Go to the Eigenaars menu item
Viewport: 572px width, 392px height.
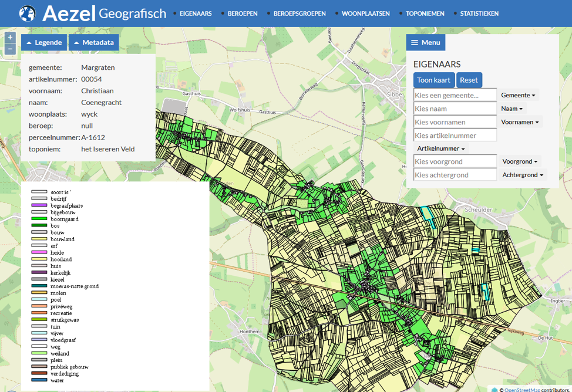(195, 13)
